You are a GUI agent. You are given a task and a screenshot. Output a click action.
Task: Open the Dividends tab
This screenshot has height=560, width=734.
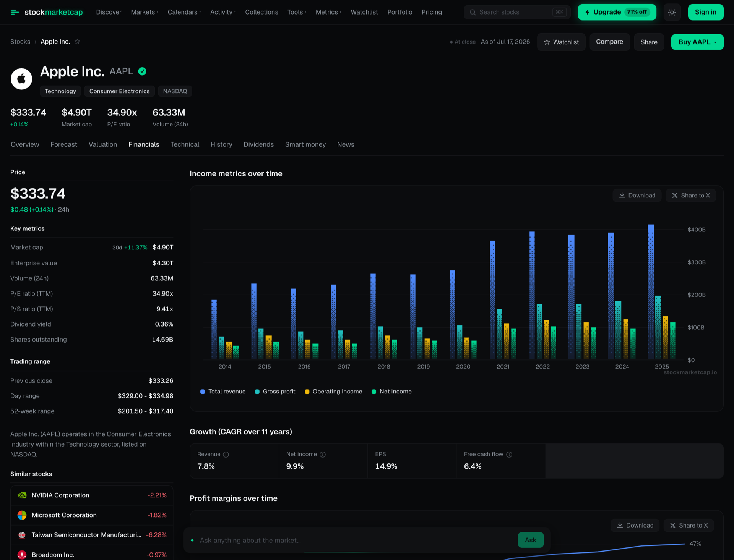(258, 144)
